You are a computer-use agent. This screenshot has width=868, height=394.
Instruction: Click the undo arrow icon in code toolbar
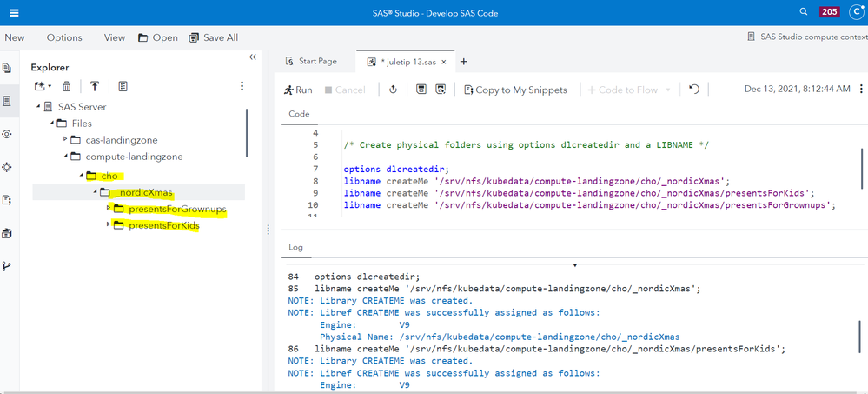tap(693, 90)
